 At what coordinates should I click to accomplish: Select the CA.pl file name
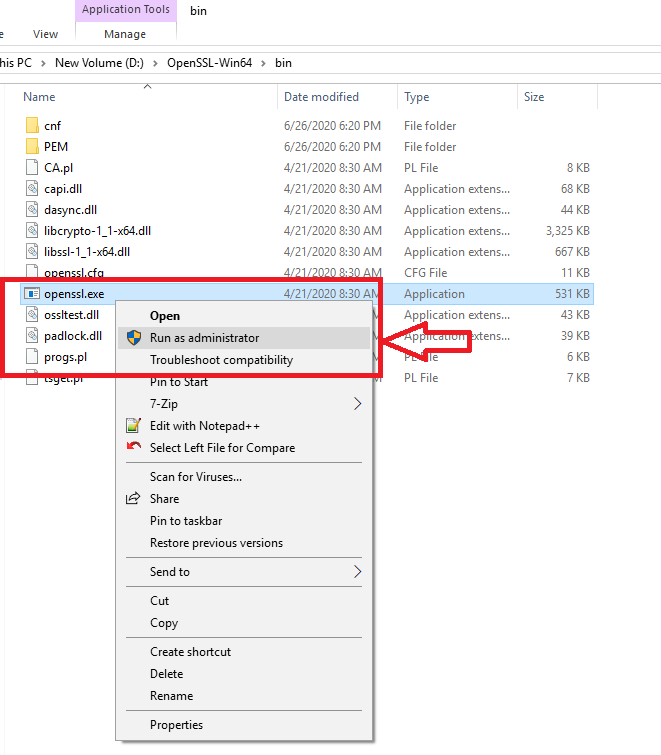[x=58, y=168]
